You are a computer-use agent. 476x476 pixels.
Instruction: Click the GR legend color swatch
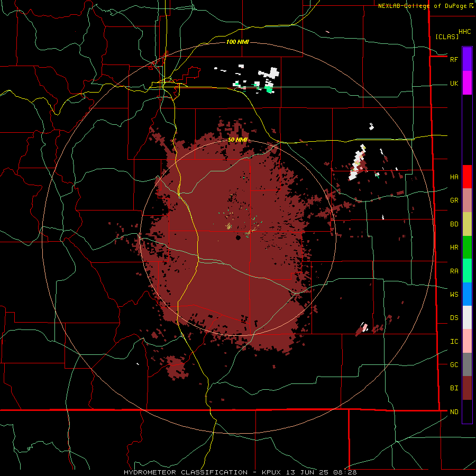(467, 200)
